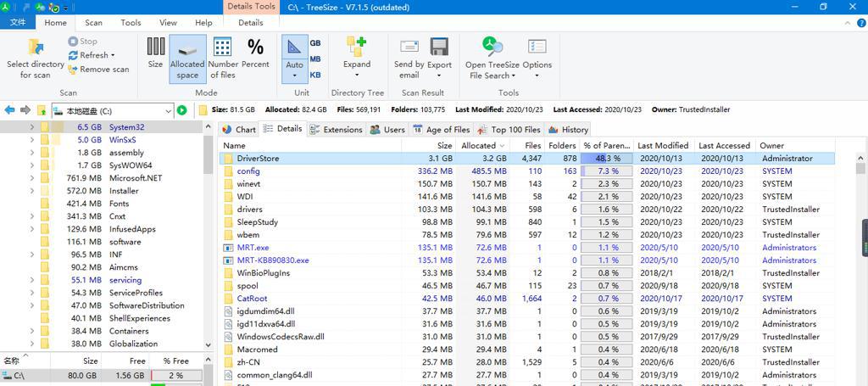
Task: Open the ribbon help question mark
Action: click(861, 23)
